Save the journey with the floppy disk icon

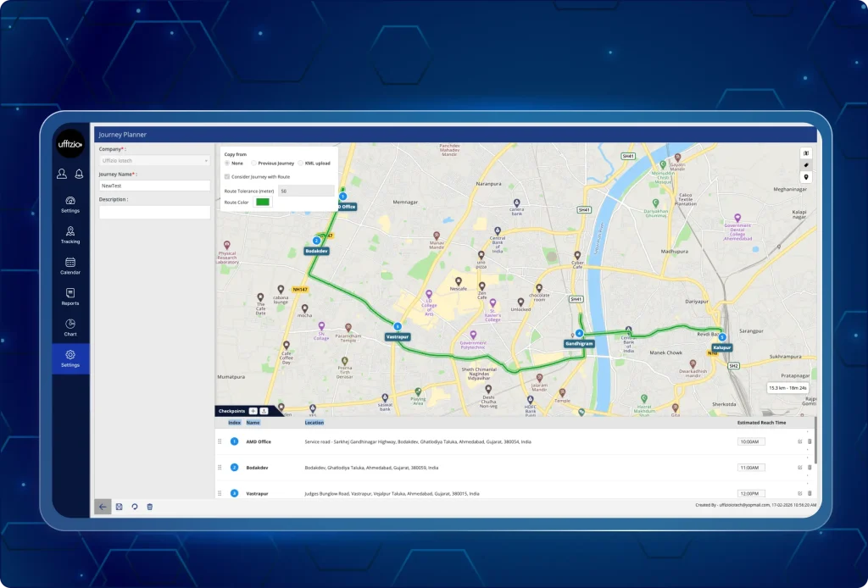(119, 506)
